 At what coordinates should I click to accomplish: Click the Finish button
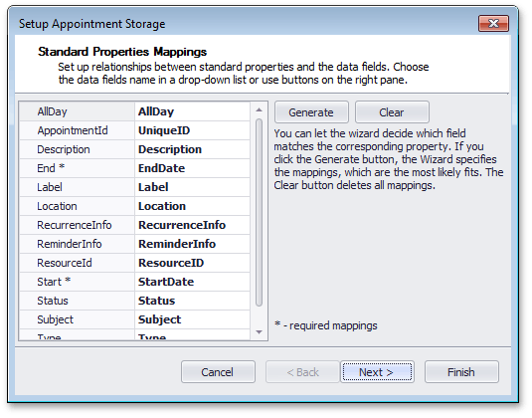point(461,372)
